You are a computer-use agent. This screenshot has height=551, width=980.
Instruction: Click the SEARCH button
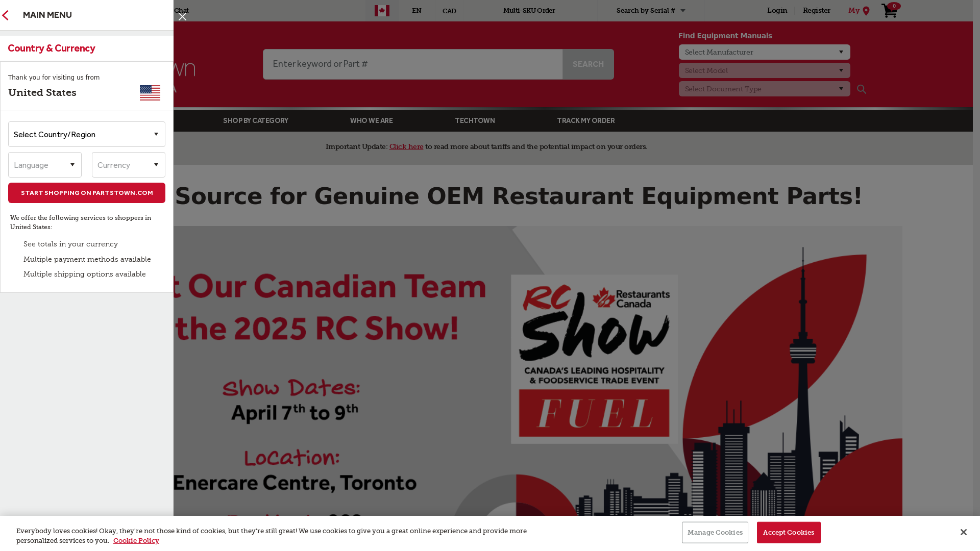tap(588, 64)
